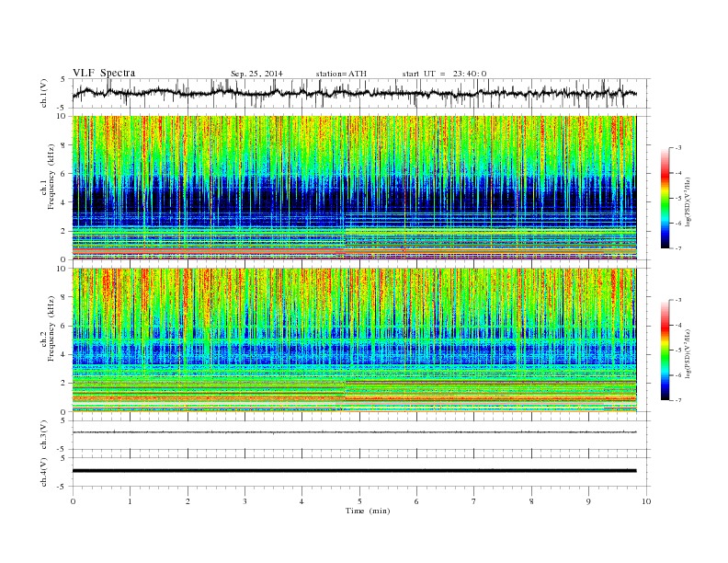Click the "station=ATH" header label
Screen dimensions: 728x563
click(x=341, y=74)
